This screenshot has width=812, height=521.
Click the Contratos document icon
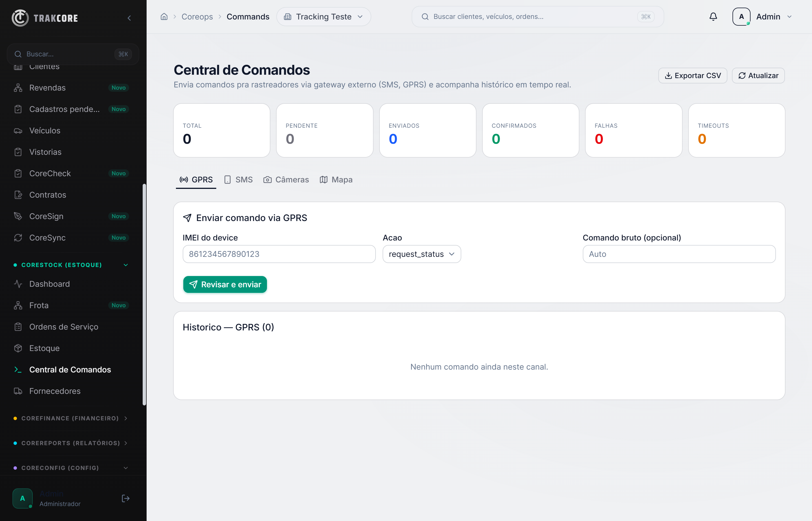[x=18, y=195]
